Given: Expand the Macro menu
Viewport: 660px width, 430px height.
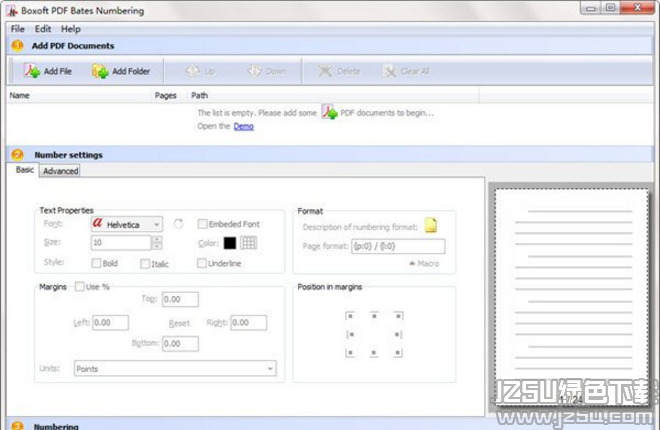Looking at the screenshot, I should 424,263.
